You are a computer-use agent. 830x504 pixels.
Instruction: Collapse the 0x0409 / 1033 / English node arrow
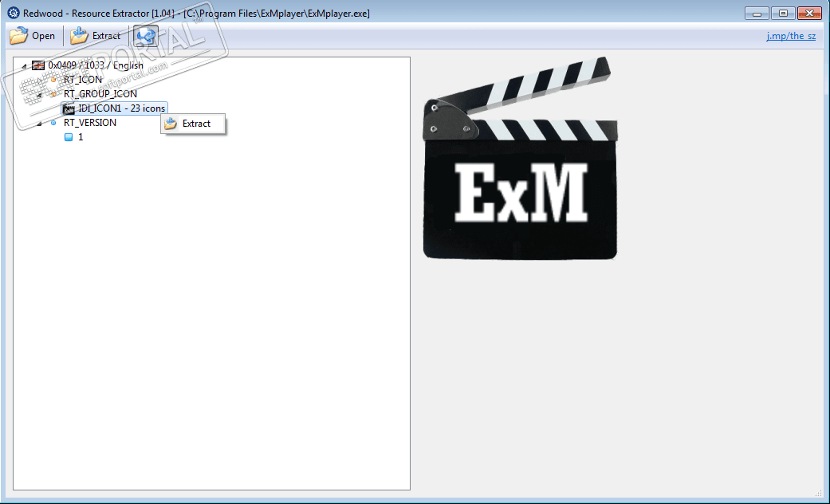pyautogui.click(x=25, y=66)
